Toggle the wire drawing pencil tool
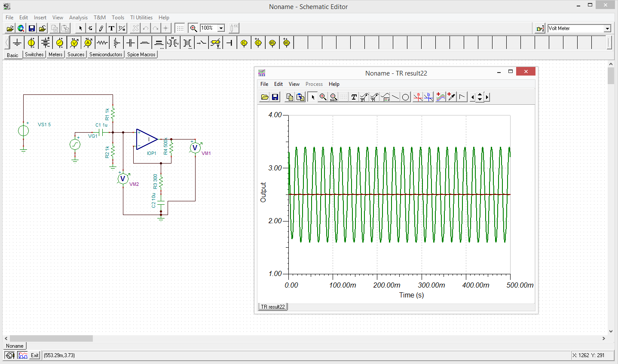This screenshot has height=364, width=618. point(101,28)
